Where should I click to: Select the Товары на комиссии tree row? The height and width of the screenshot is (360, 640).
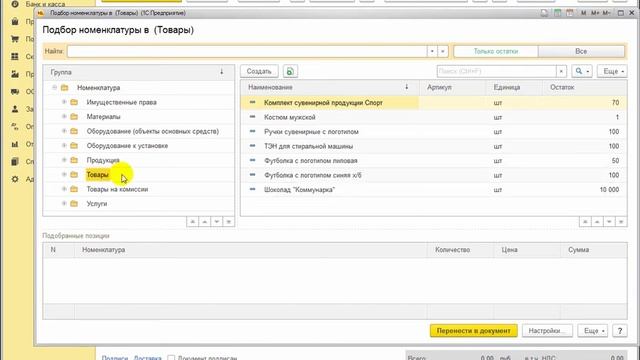(x=139, y=189)
